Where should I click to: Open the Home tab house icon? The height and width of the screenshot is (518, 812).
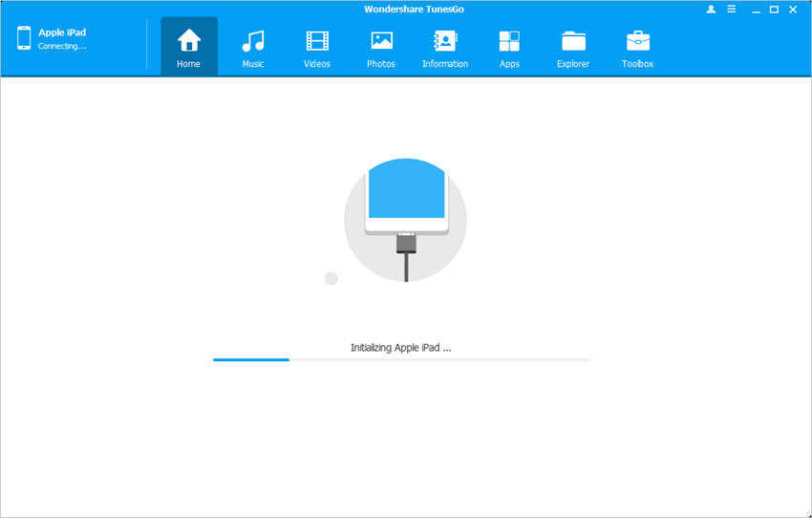pyautogui.click(x=189, y=41)
